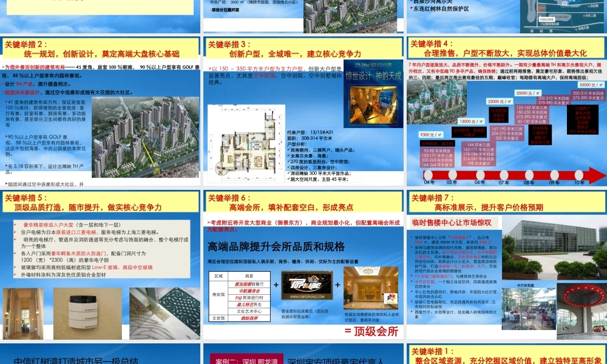Click the Low-E 玻璃 bullet text

click(86, 268)
